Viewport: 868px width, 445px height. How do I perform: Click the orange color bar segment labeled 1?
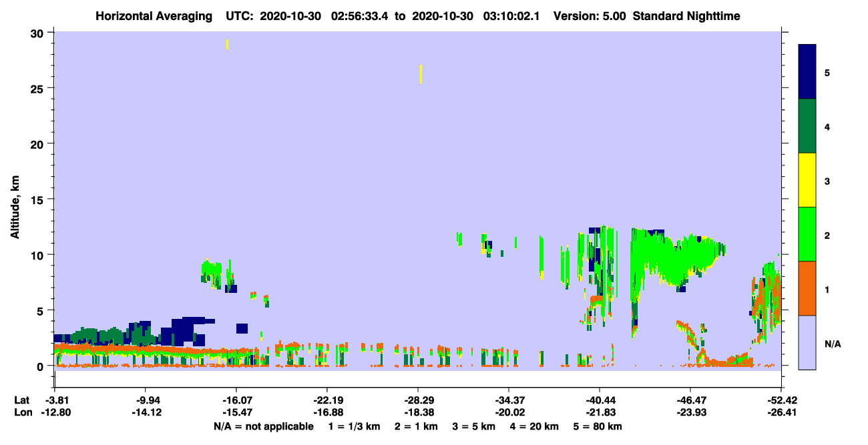point(807,288)
